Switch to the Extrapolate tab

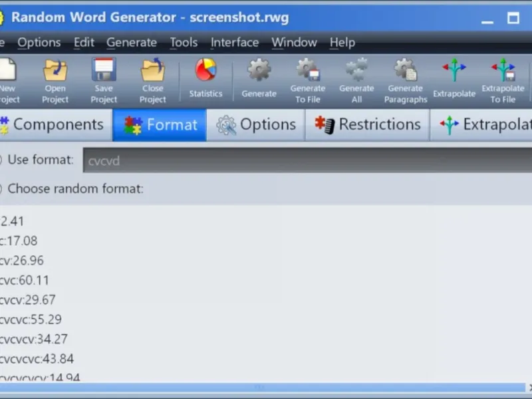pyautogui.click(x=481, y=124)
